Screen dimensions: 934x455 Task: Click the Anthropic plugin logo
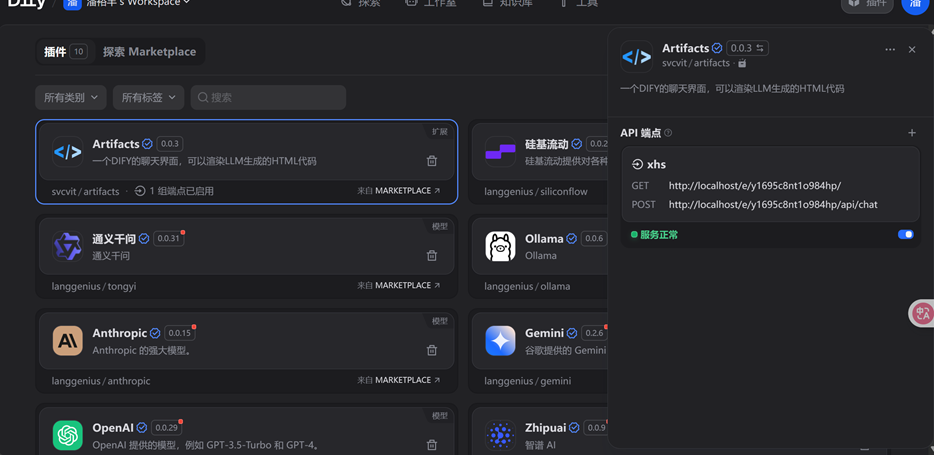point(67,341)
